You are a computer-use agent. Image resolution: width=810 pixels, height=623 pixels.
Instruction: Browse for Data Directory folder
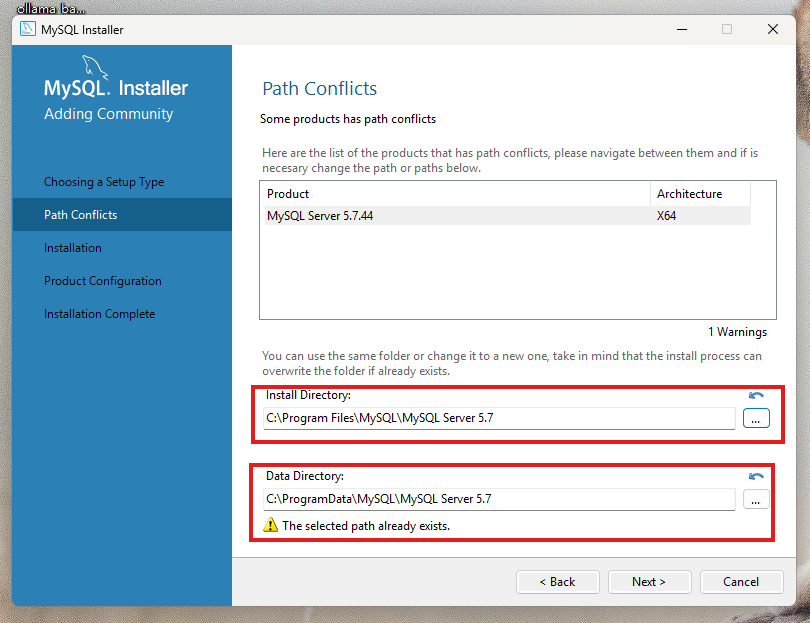(x=756, y=499)
